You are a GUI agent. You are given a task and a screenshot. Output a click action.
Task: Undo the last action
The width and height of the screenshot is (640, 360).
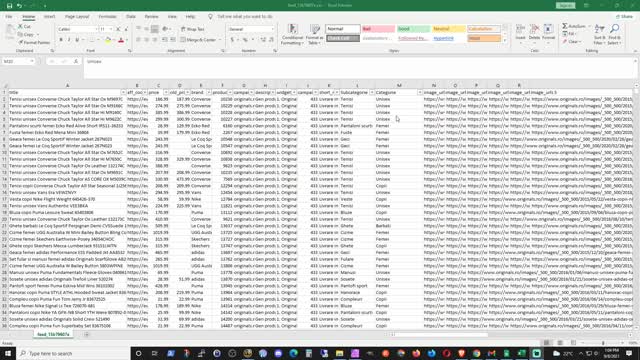[19, 6]
